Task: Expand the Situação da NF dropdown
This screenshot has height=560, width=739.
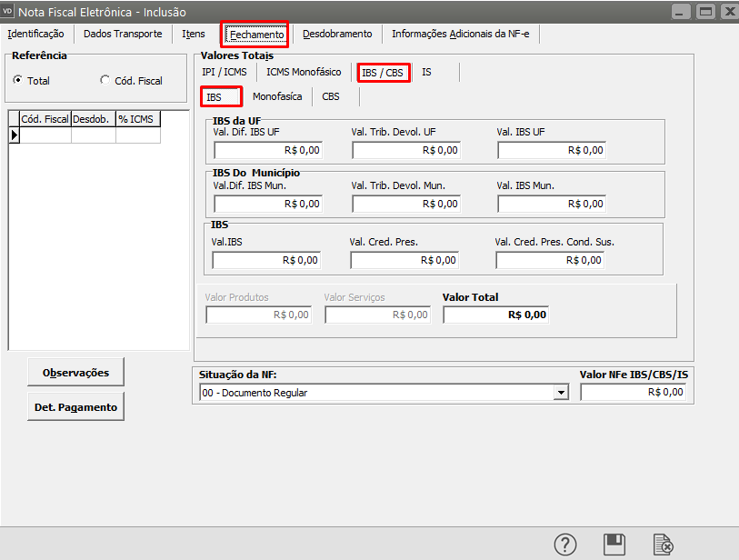Action: coord(561,393)
